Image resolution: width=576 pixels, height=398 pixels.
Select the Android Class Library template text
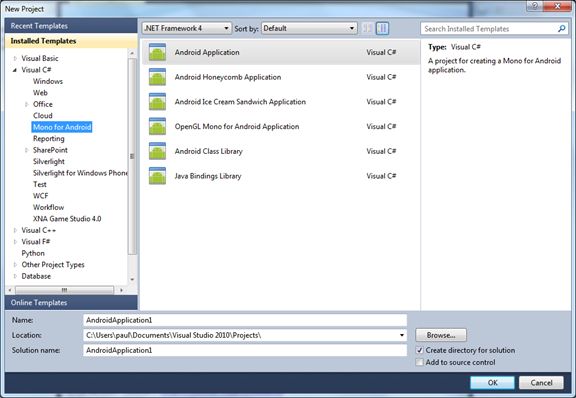(209, 151)
